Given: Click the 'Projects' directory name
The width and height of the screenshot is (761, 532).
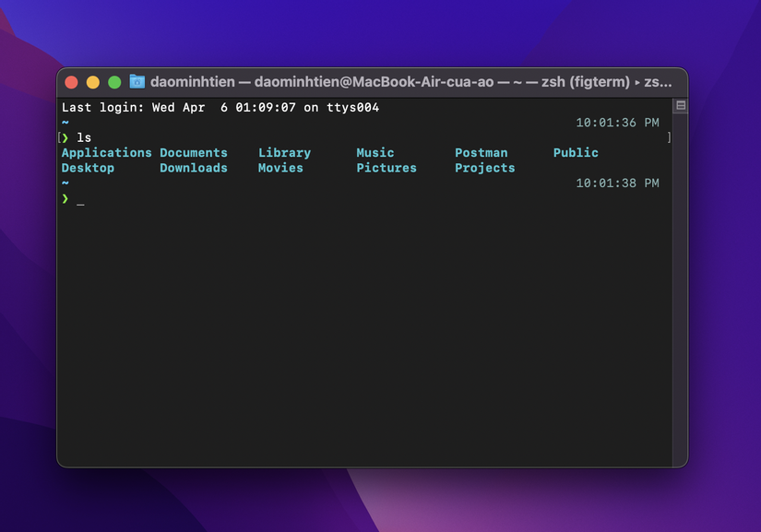Looking at the screenshot, I should click(x=485, y=168).
